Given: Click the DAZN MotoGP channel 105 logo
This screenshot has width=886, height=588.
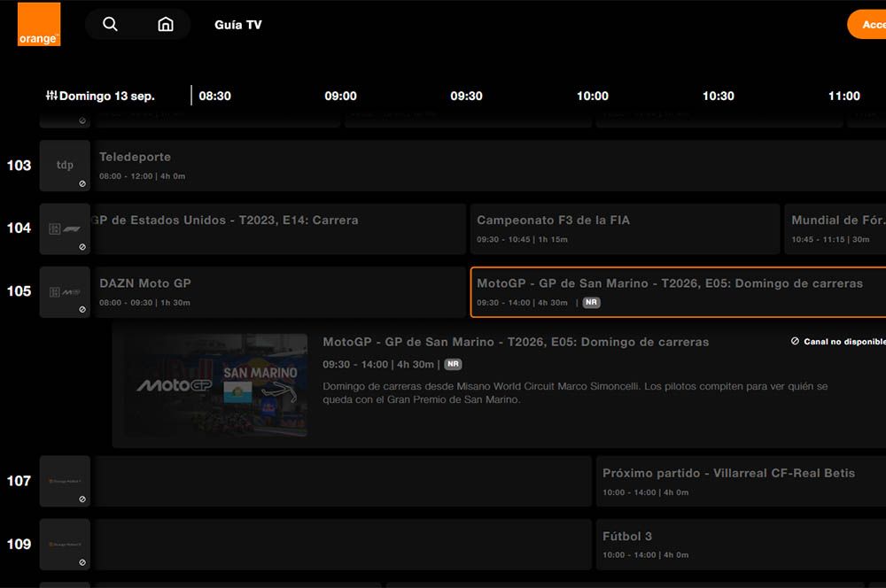Looking at the screenshot, I should [65, 292].
